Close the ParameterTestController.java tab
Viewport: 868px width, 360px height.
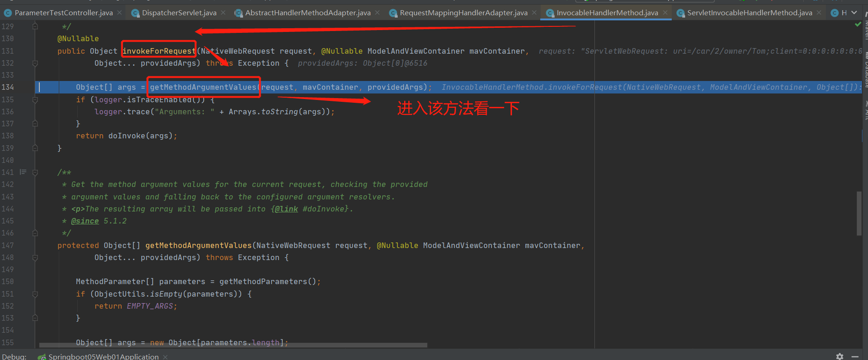(120, 12)
